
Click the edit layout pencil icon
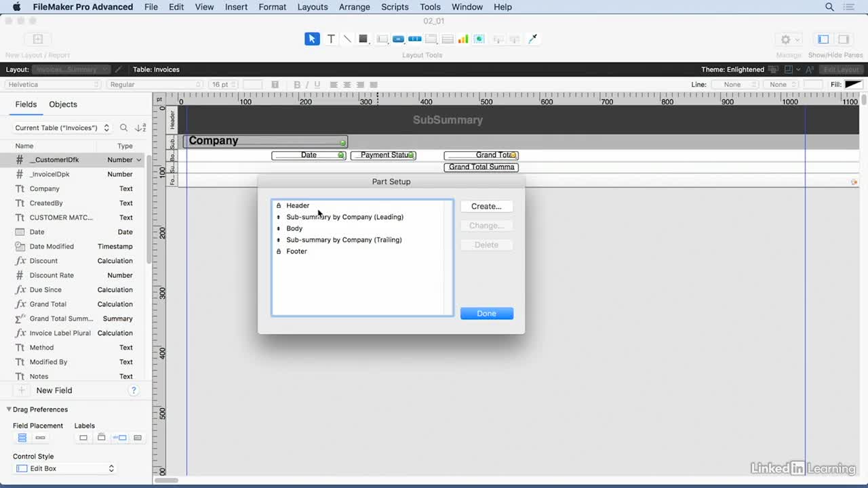(119, 69)
